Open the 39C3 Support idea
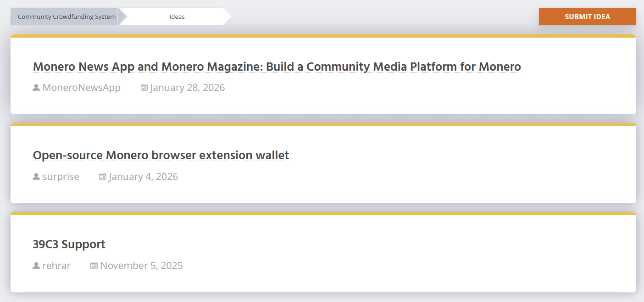644x302 pixels. point(69,244)
